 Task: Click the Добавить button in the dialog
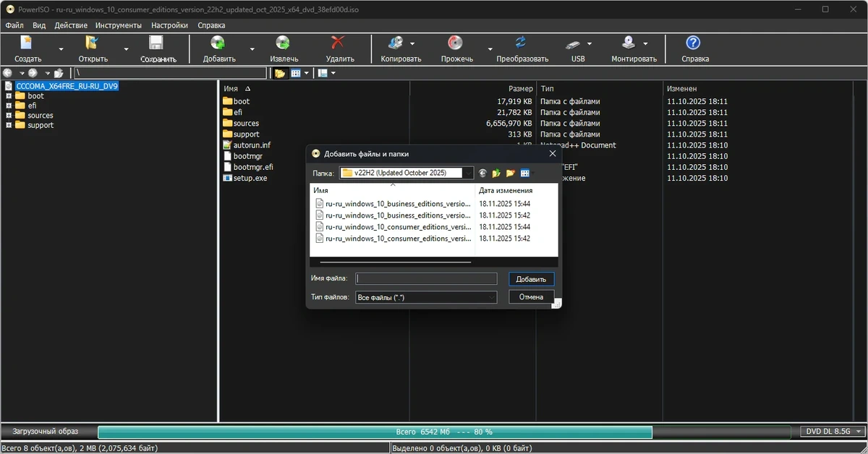[x=532, y=279]
